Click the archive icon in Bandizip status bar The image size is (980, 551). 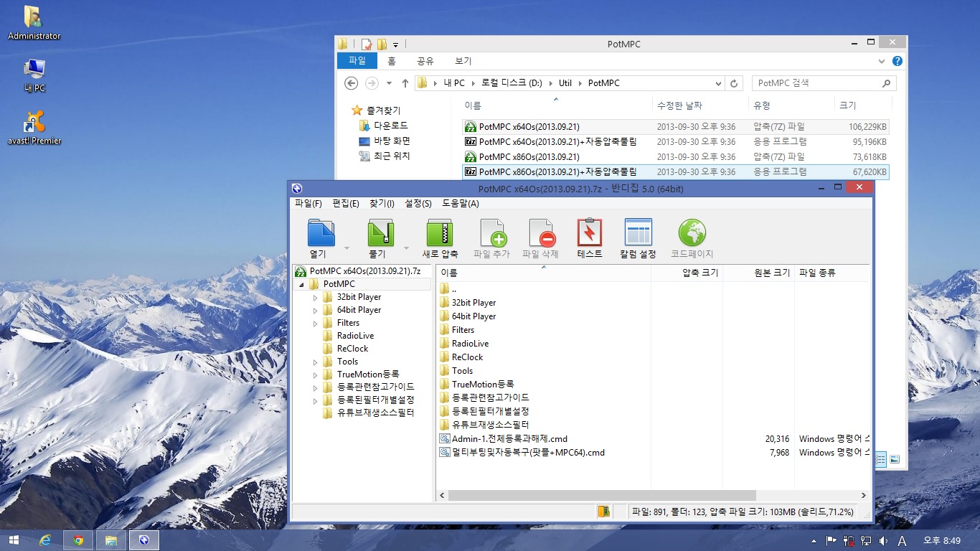604,512
